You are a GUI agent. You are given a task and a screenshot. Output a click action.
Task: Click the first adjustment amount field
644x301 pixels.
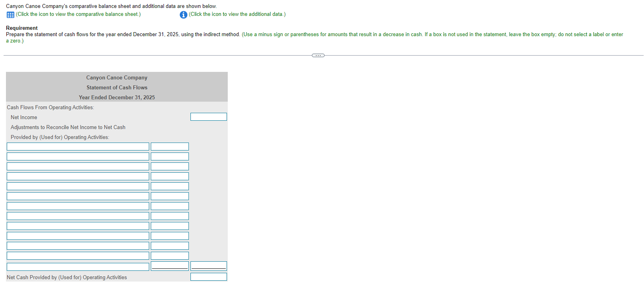click(170, 147)
